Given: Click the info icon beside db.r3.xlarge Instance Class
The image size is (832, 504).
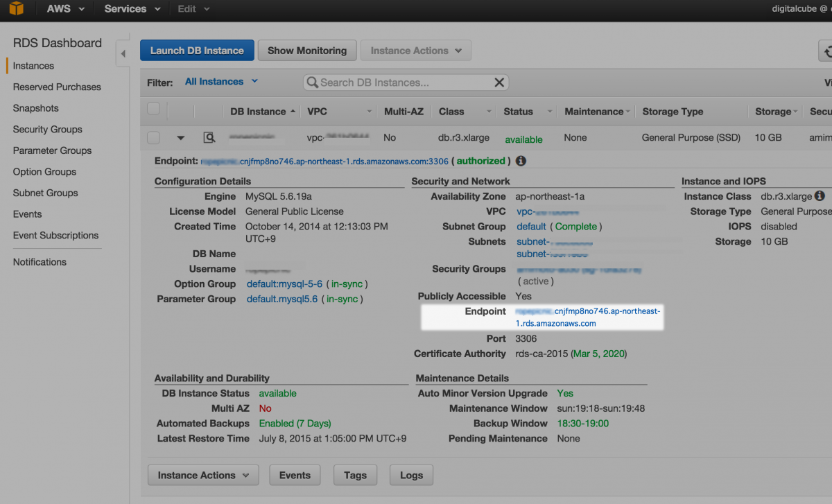Looking at the screenshot, I should pyautogui.click(x=819, y=195).
